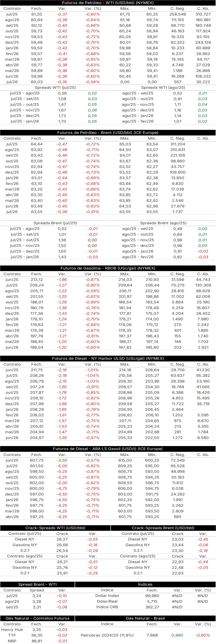Select Diesel NY crack 23,03 under Brent
216x644 pixels.
click(178, 539)
